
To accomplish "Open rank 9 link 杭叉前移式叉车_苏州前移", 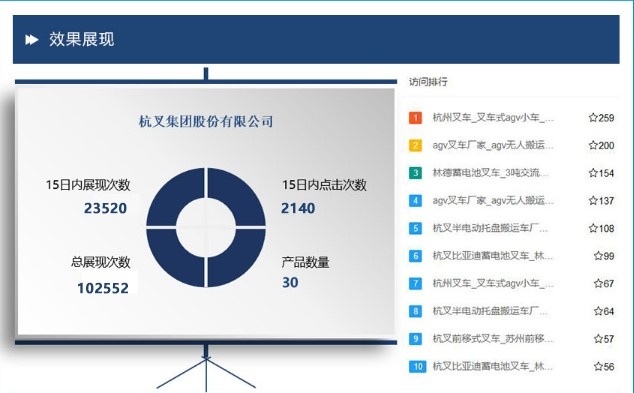I will (493, 339).
